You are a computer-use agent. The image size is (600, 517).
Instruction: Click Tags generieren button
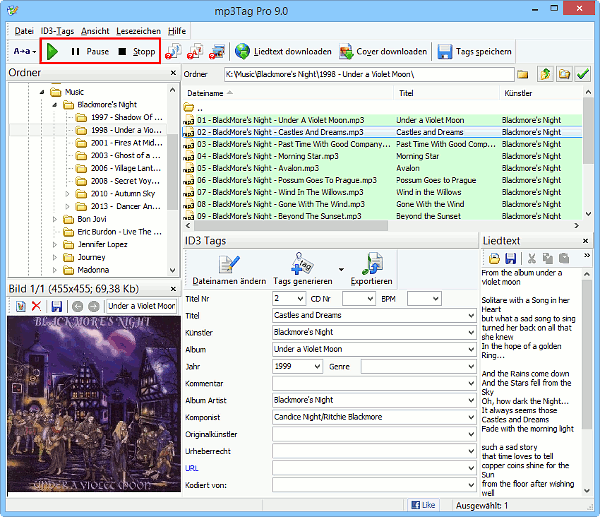tap(303, 269)
